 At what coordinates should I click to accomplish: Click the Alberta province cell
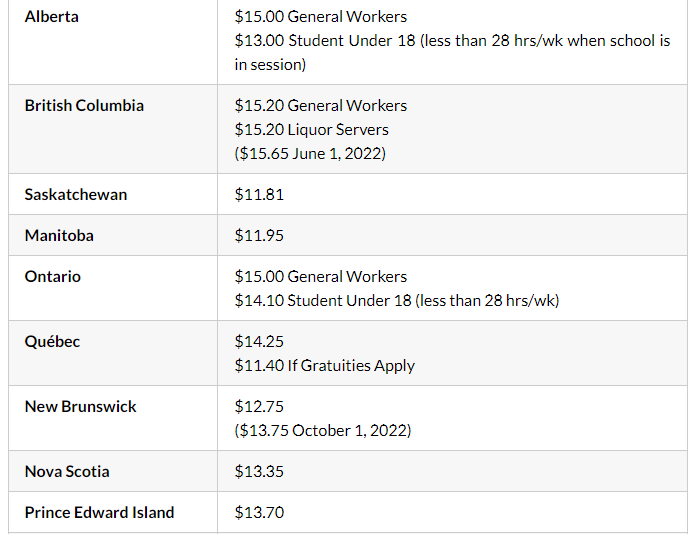pos(52,17)
